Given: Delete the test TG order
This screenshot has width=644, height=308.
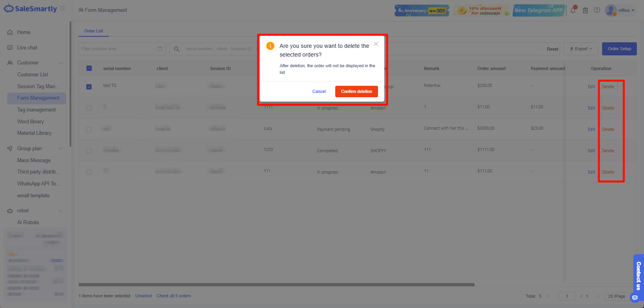Looking at the screenshot, I should click(608, 87).
